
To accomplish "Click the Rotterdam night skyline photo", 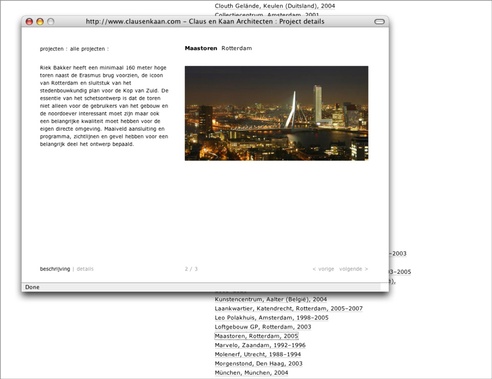I will (277, 113).
